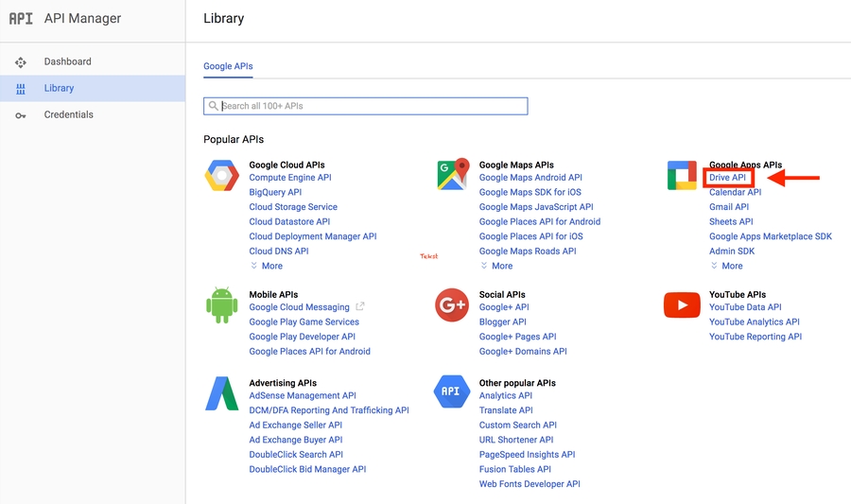
Task: Click external link icon beside Google Cloud Messaging
Action: pos(360,306)
